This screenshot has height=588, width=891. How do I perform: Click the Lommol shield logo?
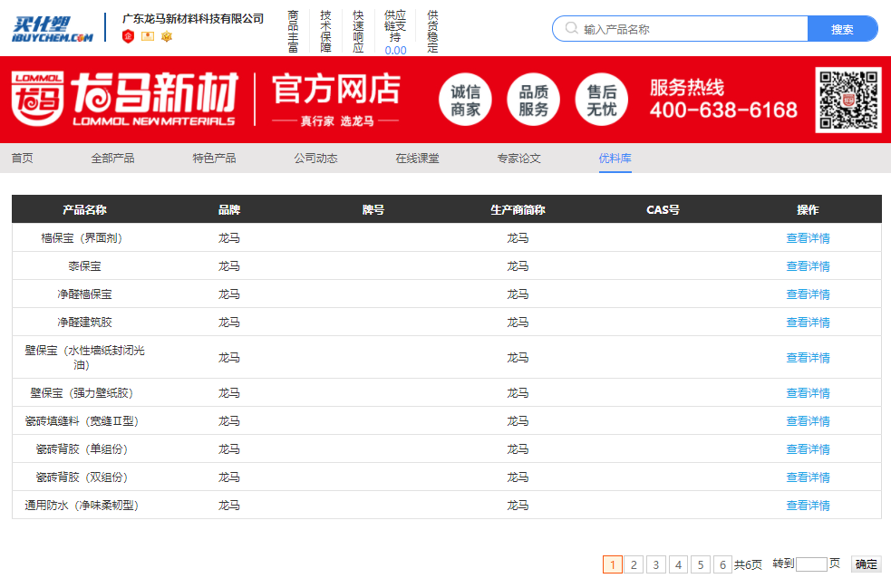(x=38, y=99)
